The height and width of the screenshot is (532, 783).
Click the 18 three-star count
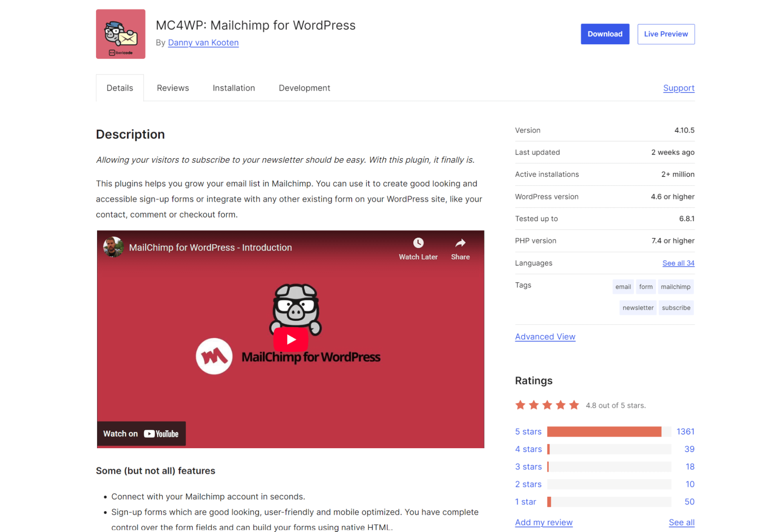click(690, 467)
